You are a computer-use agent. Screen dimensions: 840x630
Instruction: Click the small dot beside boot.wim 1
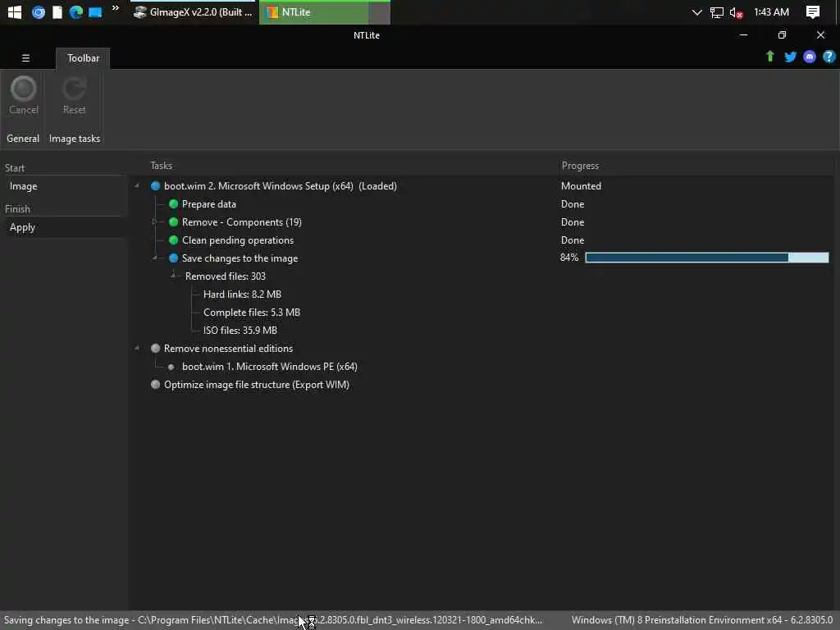tap(171, 367)
